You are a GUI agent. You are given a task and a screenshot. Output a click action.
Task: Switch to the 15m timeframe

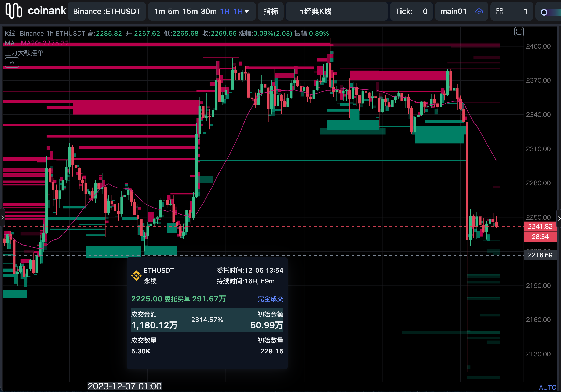pyautogui.click(x=190, y=11)
